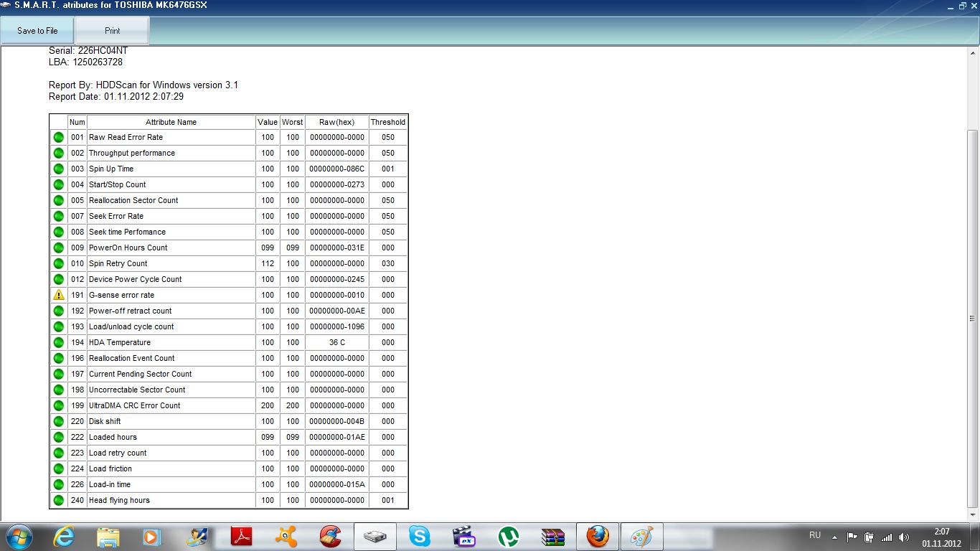Click the Serial: 226HC04NT line

pos(88,51)
